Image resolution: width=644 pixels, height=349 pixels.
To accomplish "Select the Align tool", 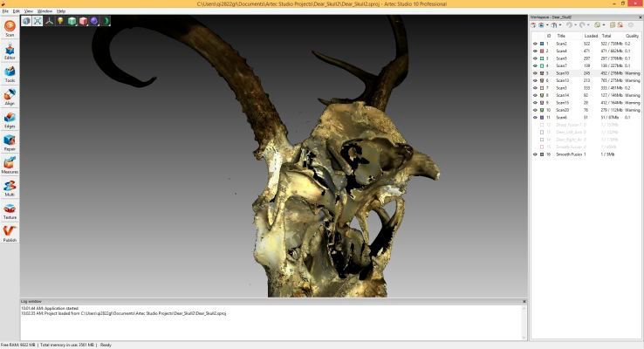I will pyautogui.click(x=10, y=95).
